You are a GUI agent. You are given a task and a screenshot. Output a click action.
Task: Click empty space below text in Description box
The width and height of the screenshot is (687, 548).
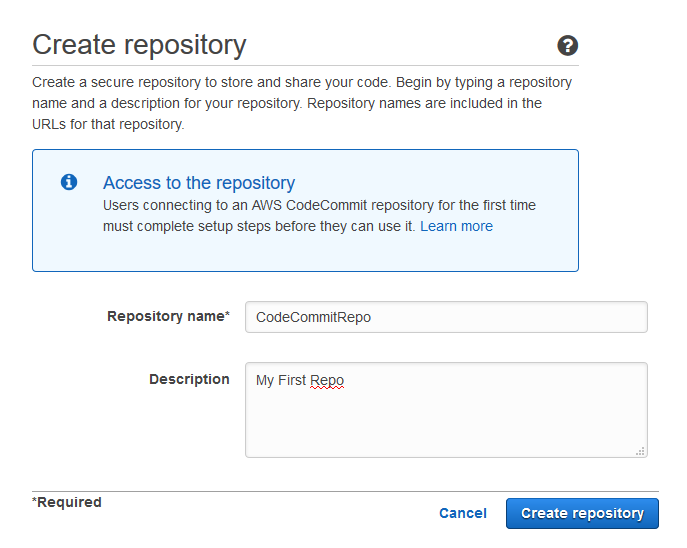446,425
